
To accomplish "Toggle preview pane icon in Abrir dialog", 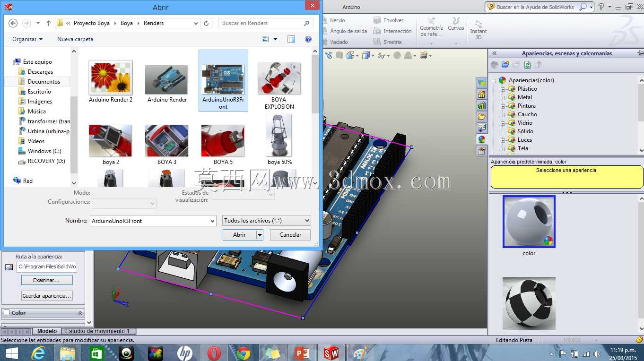I will click(x=291, y=39).
